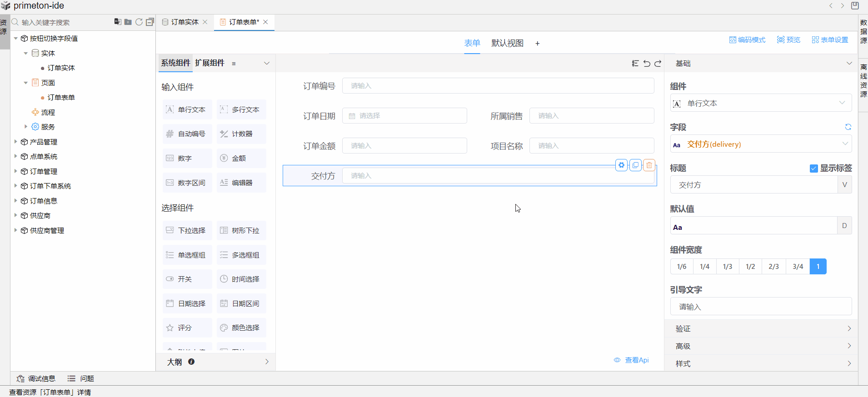
Task: Click the refresh icon in resource search bar
Action: click(139, 22)
